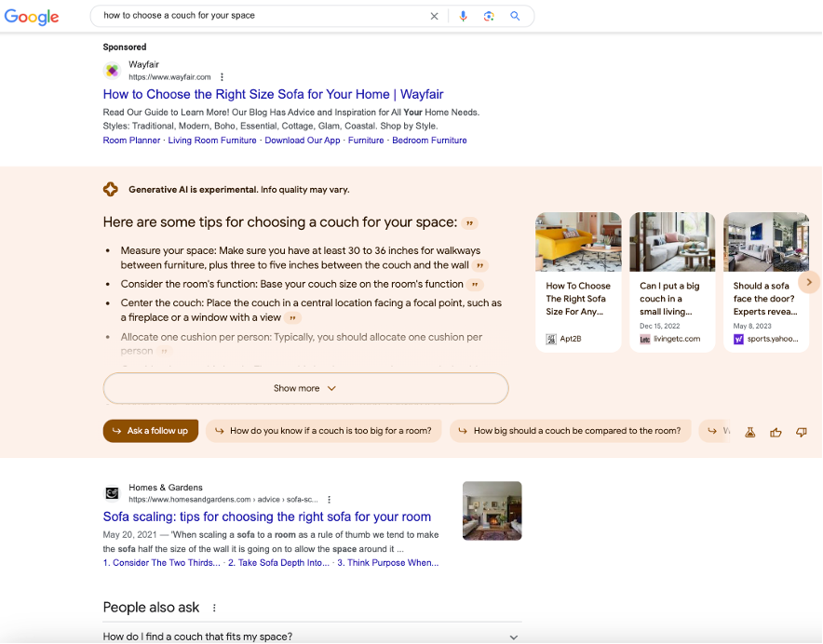The image size is (823, 644).
Task: Click the Google logo
Action: point(32,17)
